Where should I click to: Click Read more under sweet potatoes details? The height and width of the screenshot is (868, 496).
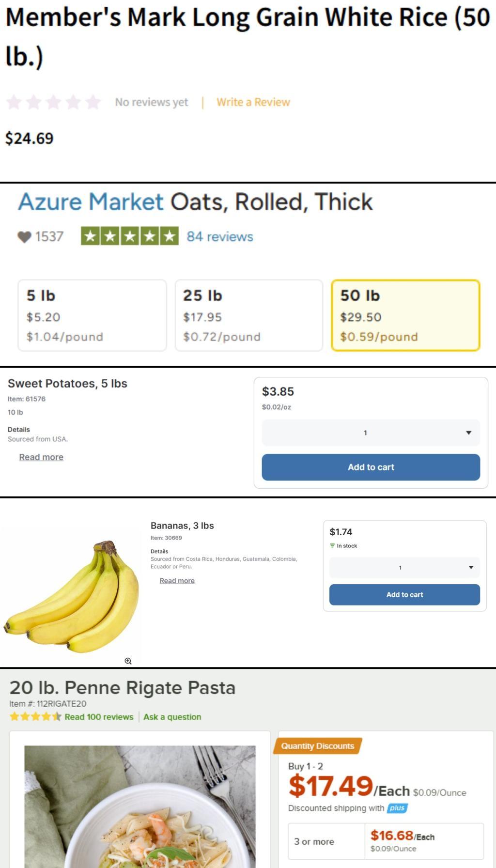[41, 457]
